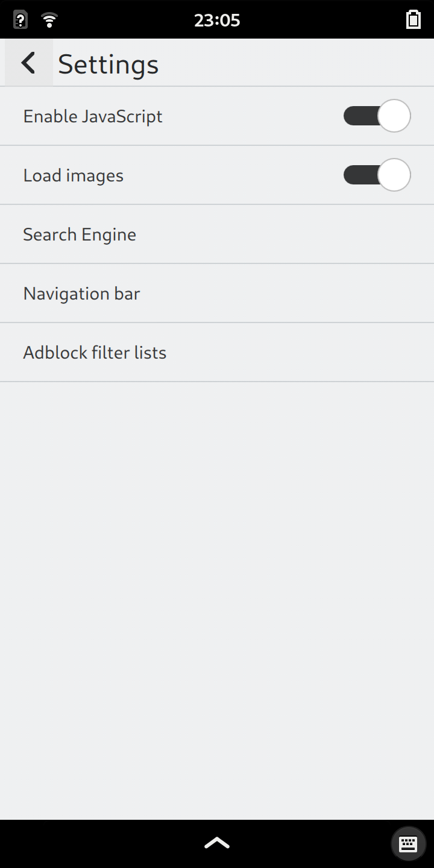The height and width of the screenshot is (868, 434).
Task: Tap the unknown SIM status icon
Action: (x=20, y=20)
